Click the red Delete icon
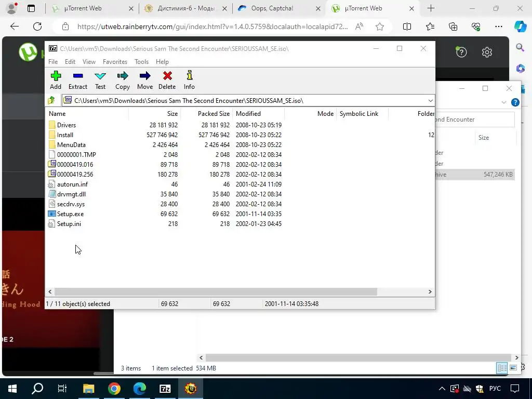This screenshot has width=532, height=399. pos(167,81)
